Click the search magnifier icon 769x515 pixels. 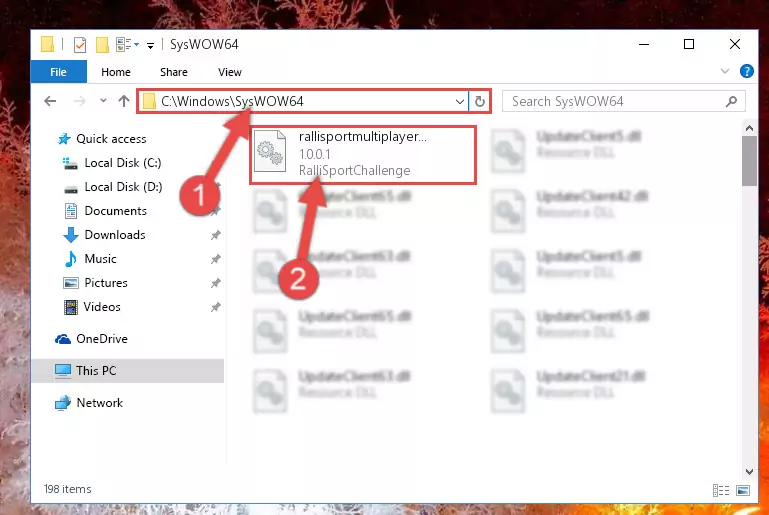tap(731, 102)
